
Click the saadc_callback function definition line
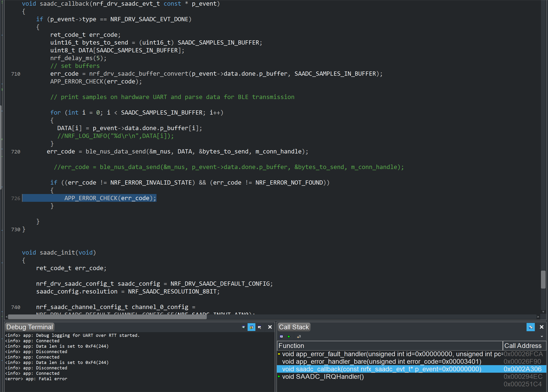121,4
